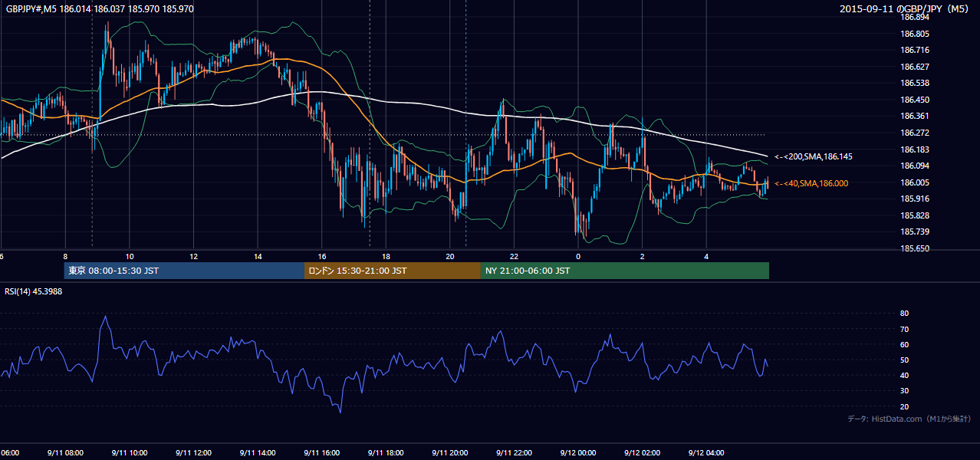Click hour 18 on the price chart axis
Screen dimensions: 980x460
386,257
